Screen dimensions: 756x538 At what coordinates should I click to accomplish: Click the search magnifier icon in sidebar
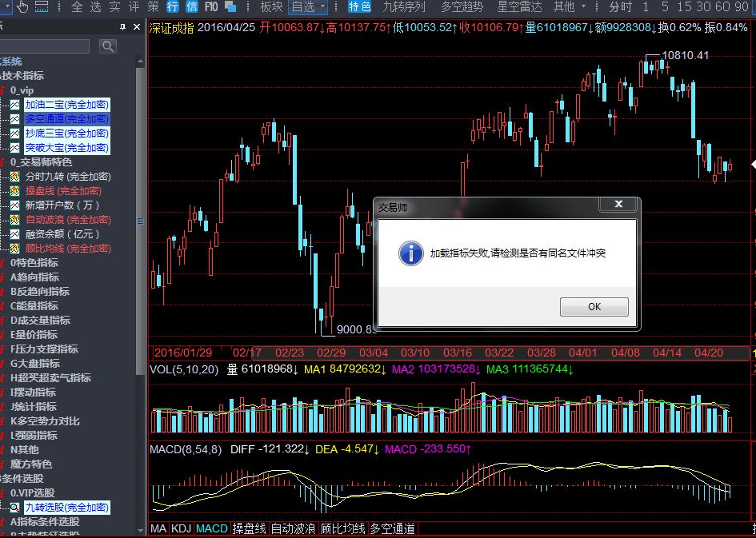(107, 46)
